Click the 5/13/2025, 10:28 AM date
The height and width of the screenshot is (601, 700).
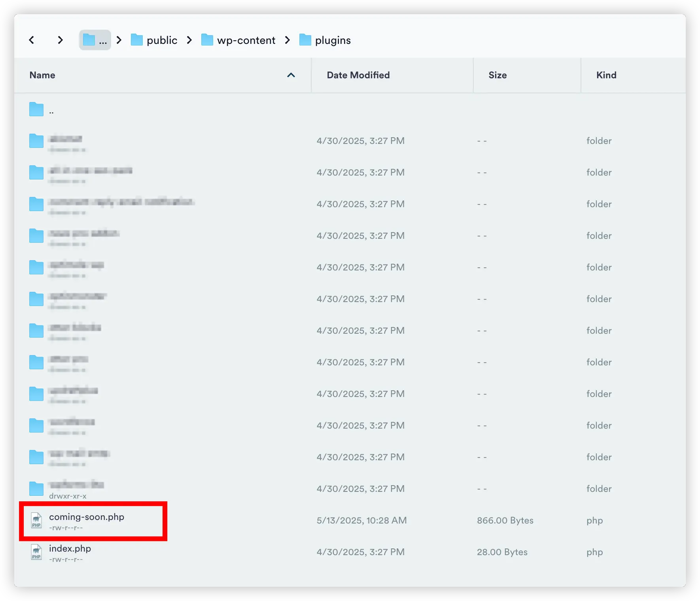coord(361,520)
